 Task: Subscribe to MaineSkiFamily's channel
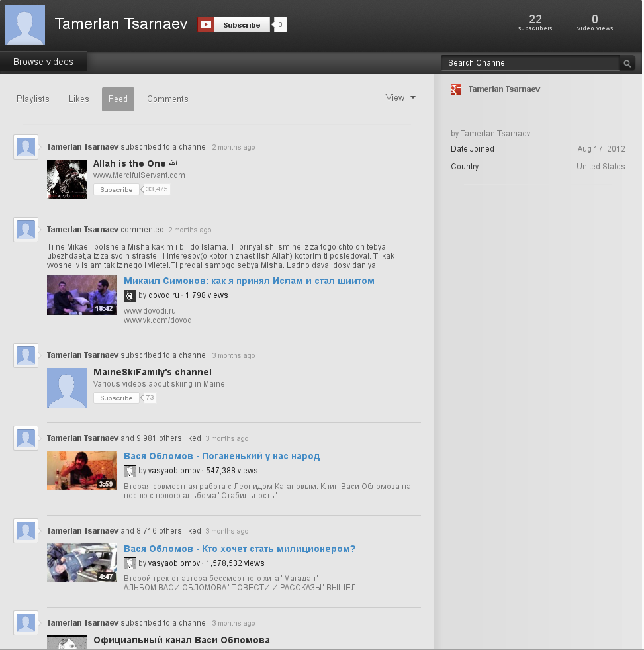click(x=116, y=398)
